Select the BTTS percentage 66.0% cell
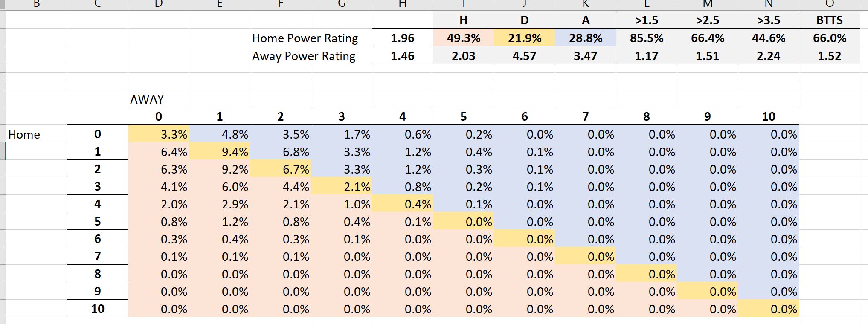 click(830, 38)
